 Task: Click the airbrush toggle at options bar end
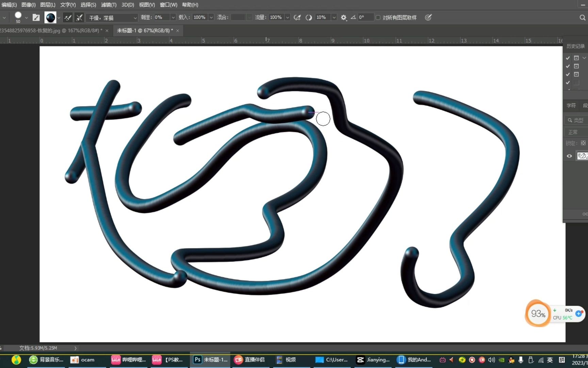[x=309, y=17]
